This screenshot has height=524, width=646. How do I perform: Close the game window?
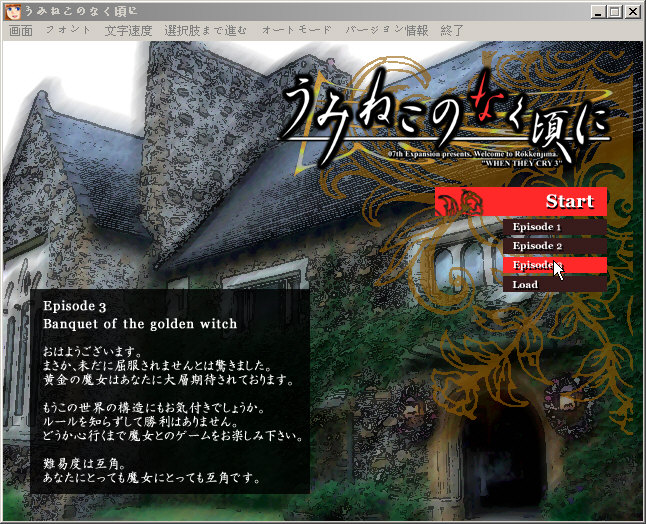(x=632, y=12)
